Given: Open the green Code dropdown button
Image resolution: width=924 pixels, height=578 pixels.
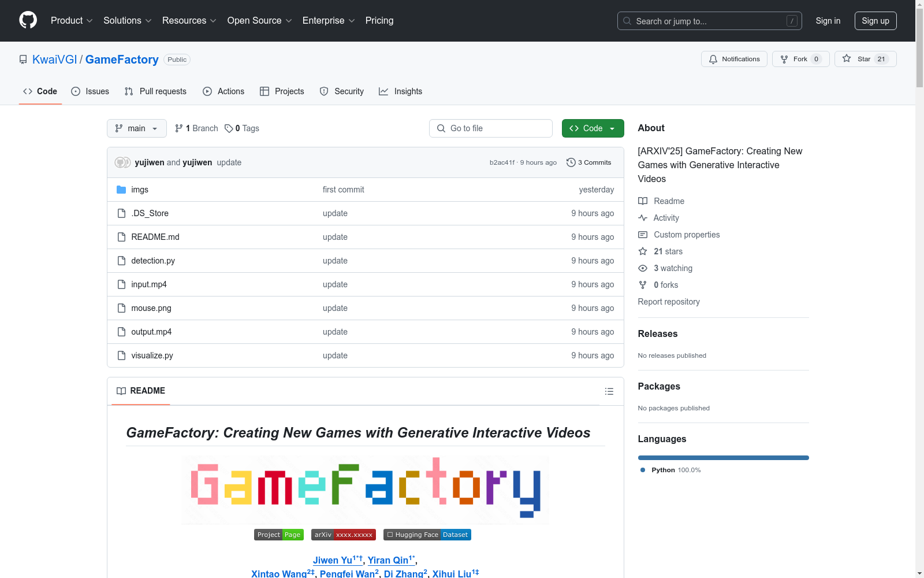Looking at the screenshot, I should [593, 128].
